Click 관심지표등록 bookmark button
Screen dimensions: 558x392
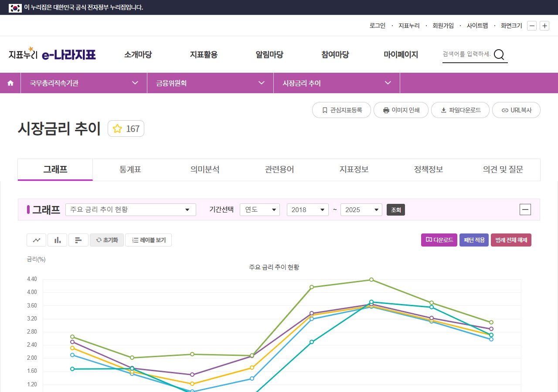[x=341, y=110]
